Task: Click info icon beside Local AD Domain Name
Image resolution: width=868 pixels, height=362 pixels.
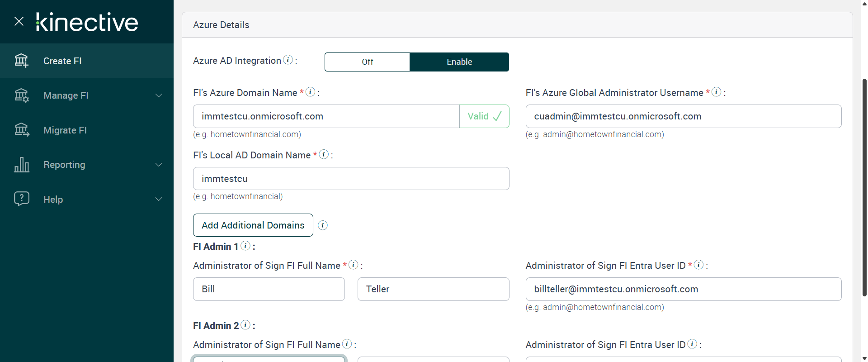Action: [x=324, y=154]
